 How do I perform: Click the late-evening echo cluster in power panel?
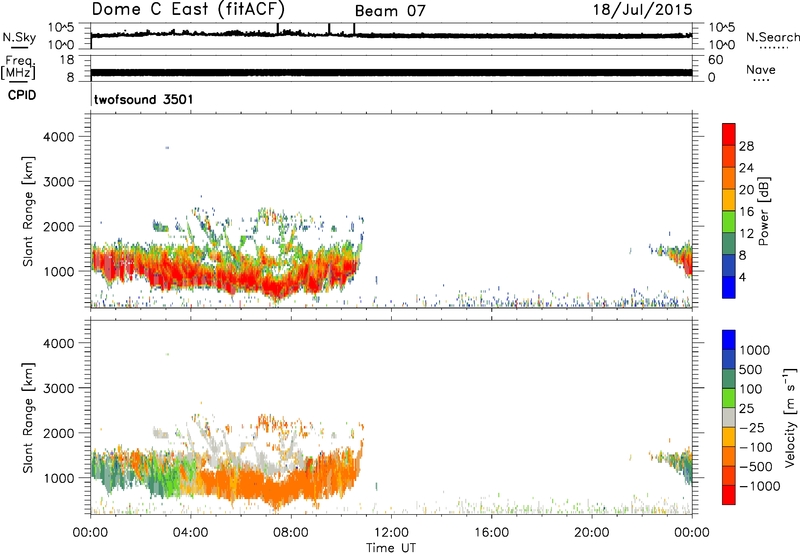pyautogui.click(x=676, y=257)
